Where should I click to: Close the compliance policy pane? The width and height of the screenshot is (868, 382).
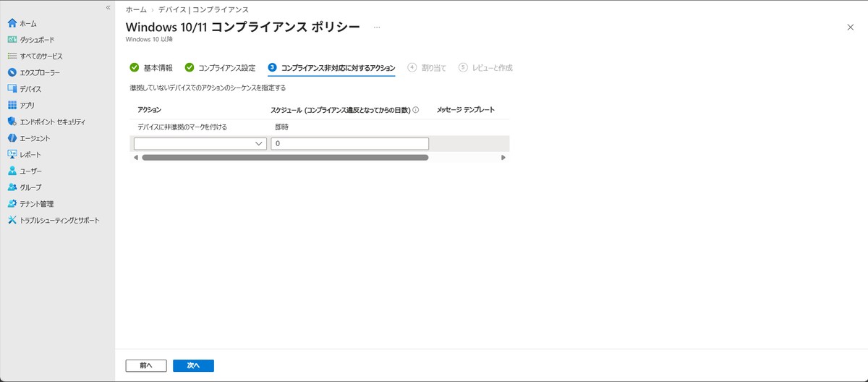(x=850, y=27)
